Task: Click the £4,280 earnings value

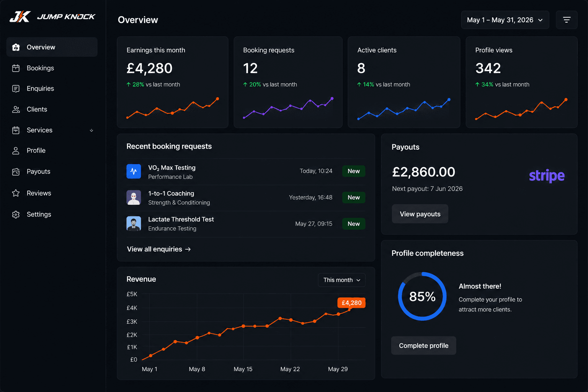Action: [149, 68]
